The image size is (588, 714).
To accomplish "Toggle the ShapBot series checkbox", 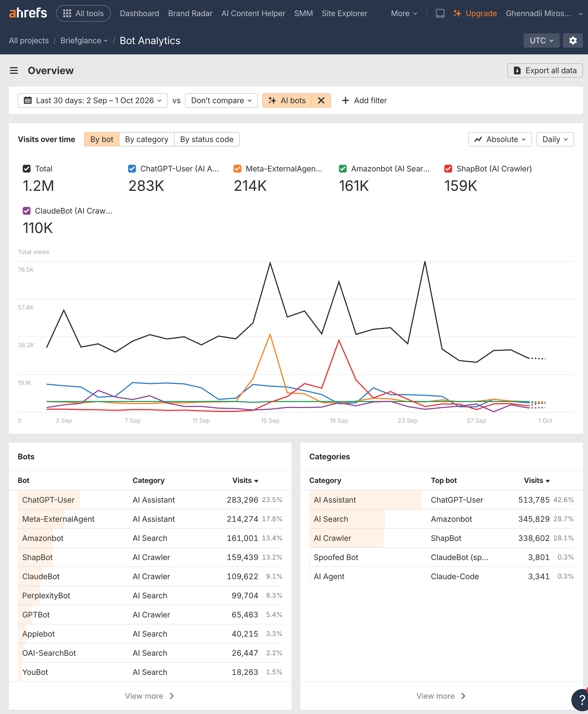I will click(x=448, y=168).
